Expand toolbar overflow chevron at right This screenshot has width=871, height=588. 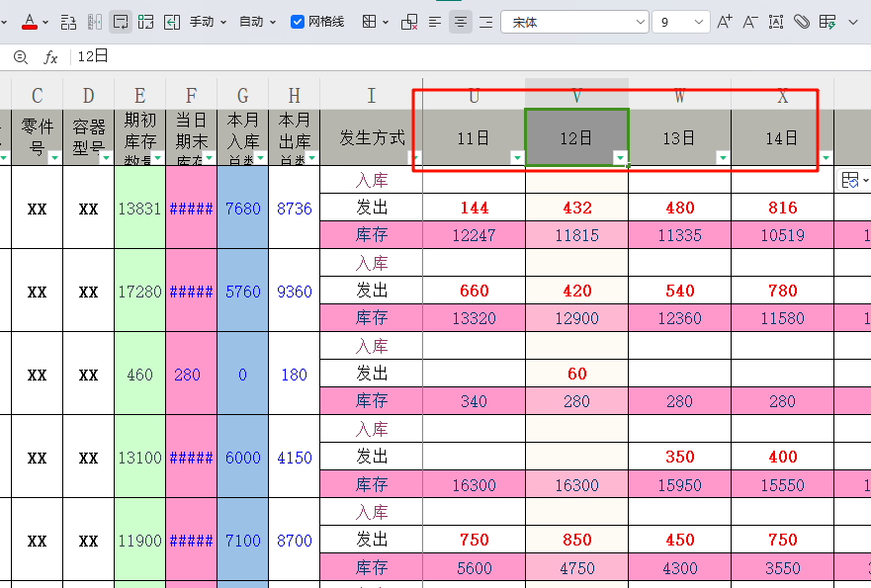click(x=853, y=23)
